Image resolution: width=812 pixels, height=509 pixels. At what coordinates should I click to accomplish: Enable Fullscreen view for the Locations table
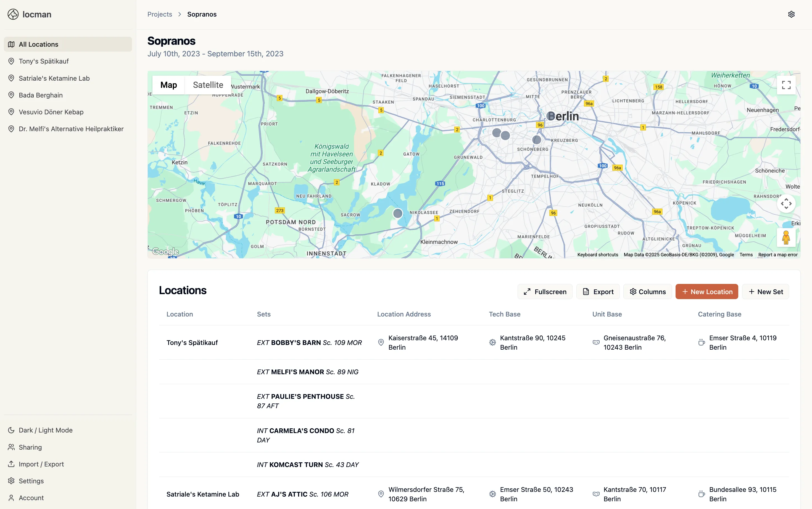pos(544,292)
